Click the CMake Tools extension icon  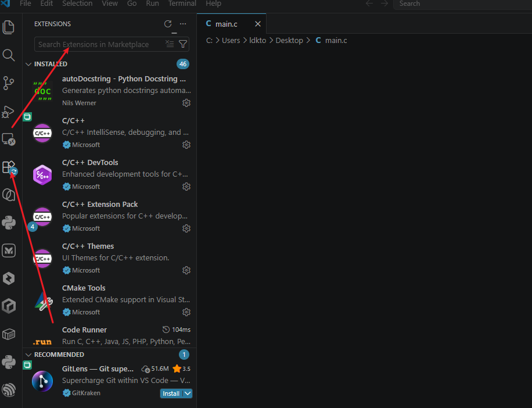(43, 300)
